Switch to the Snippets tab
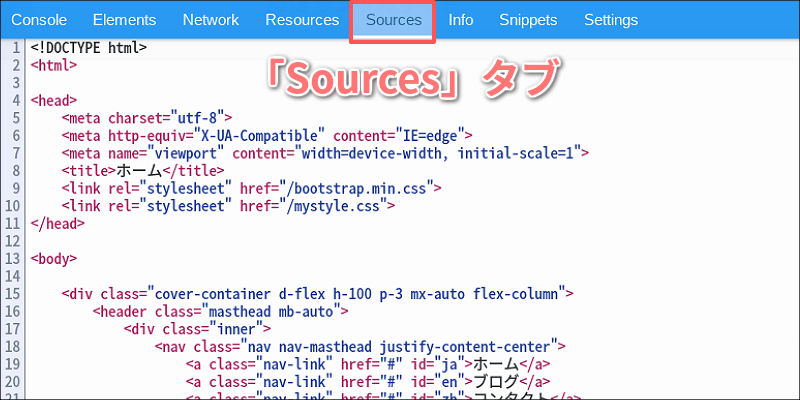This screenshot has height=400, width=800. tap(528, 20)
